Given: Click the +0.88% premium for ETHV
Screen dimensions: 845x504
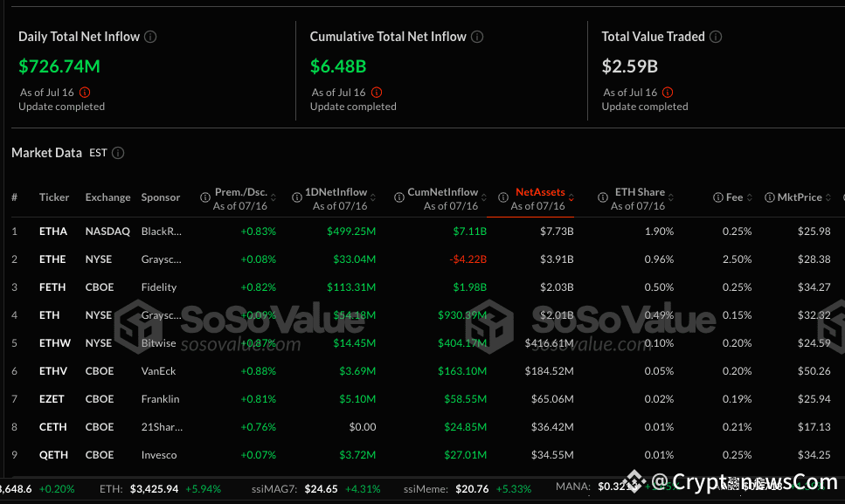Looking at the screenshot, I should coord(258,371).
